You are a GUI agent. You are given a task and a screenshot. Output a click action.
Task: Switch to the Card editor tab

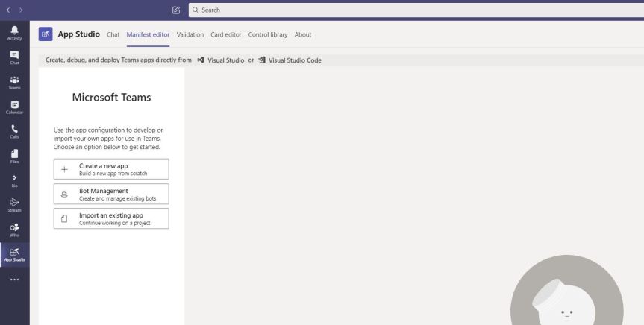coord(225,34)
